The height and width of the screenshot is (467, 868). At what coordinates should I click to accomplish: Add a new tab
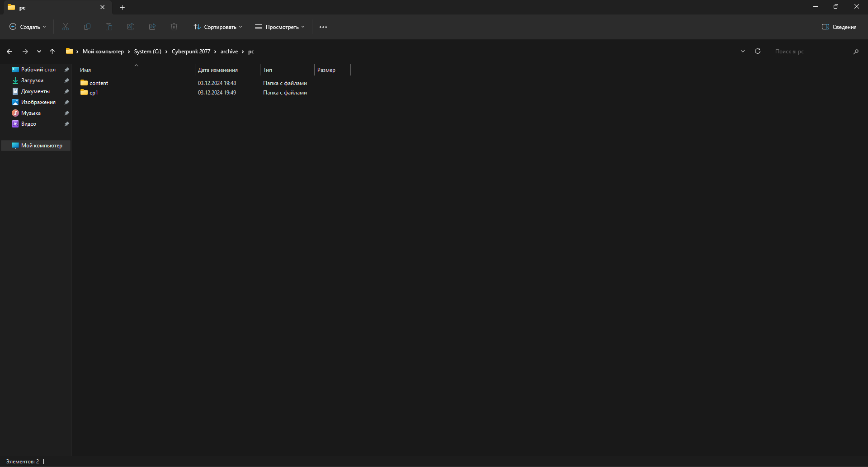coord(123,8)
